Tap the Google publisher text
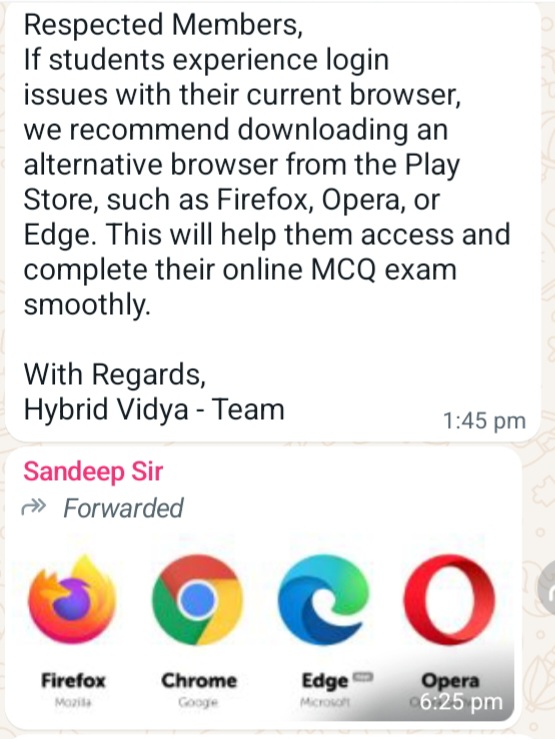The width and height of the screenshot is (555, 739). [198, 702]
